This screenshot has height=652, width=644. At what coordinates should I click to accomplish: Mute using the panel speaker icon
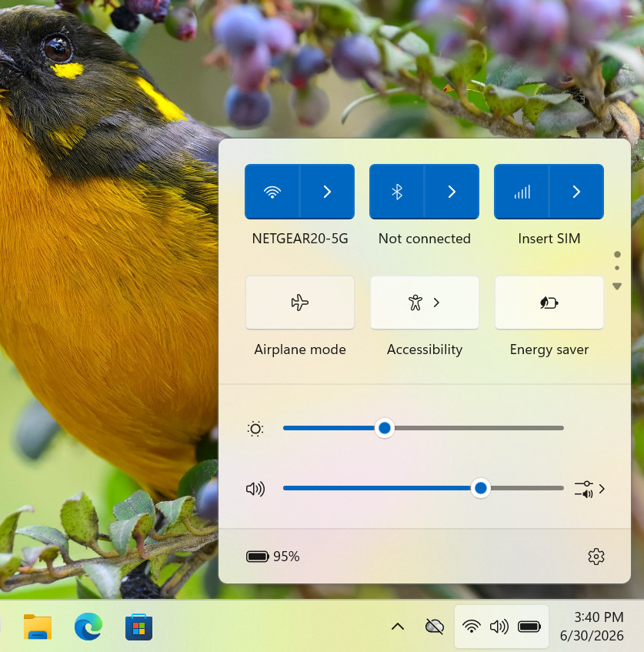point(255,489)
